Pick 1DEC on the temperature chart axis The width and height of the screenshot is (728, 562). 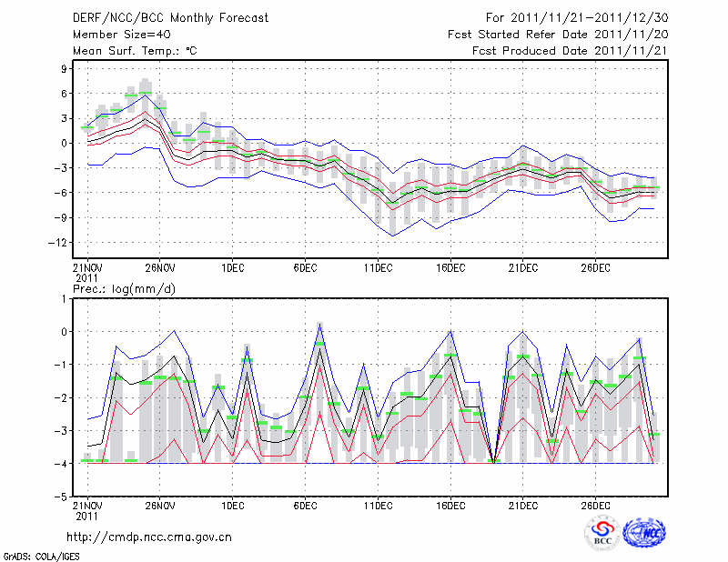coord(232,267)
